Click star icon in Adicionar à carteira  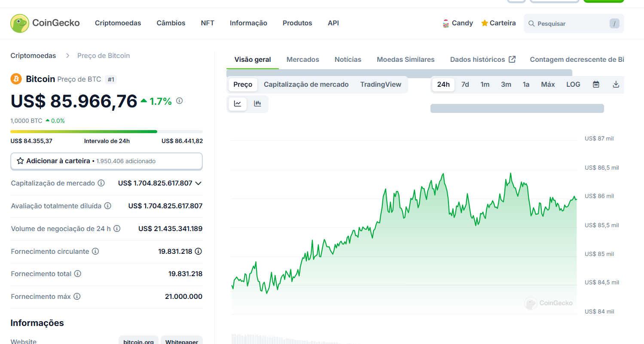(x=20, y=161)
